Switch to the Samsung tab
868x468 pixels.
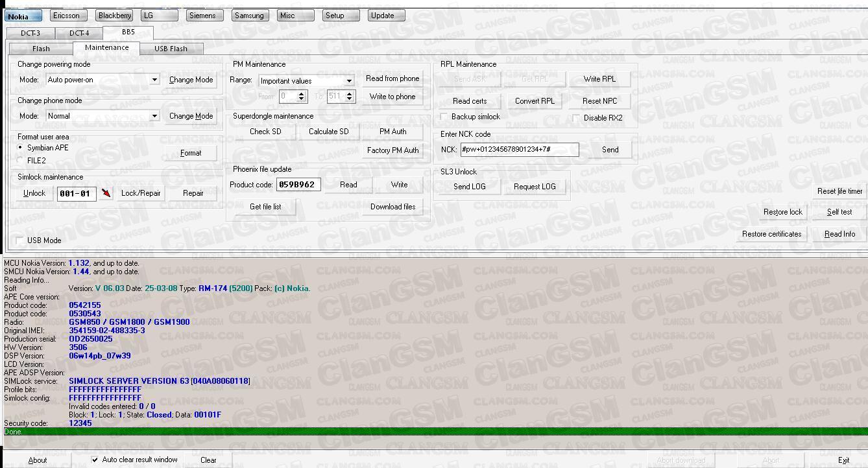(250, 16)
